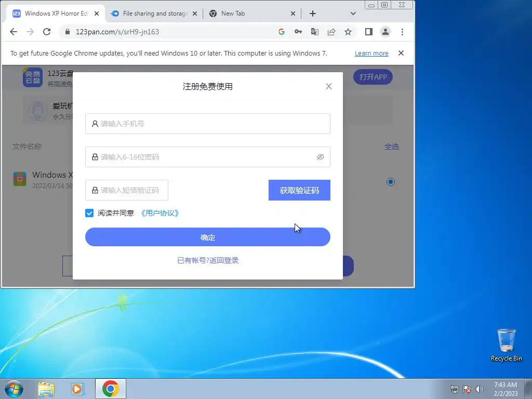Open the side panel icon
The width and height of the screenshot is (532, 399).
(369, 32)
